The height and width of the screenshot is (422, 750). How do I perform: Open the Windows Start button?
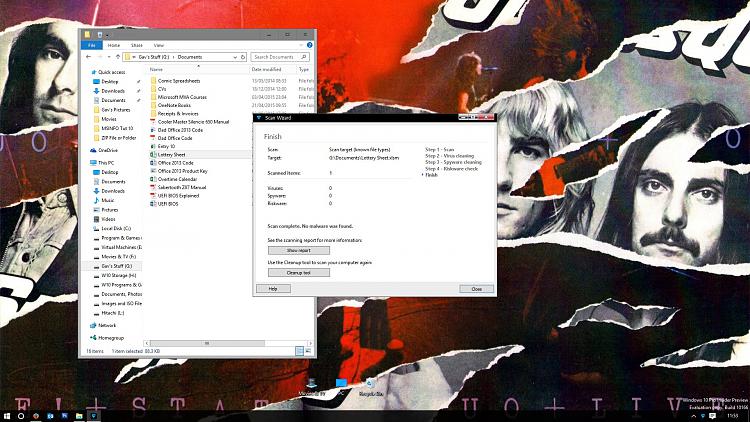tap(7, 416)
